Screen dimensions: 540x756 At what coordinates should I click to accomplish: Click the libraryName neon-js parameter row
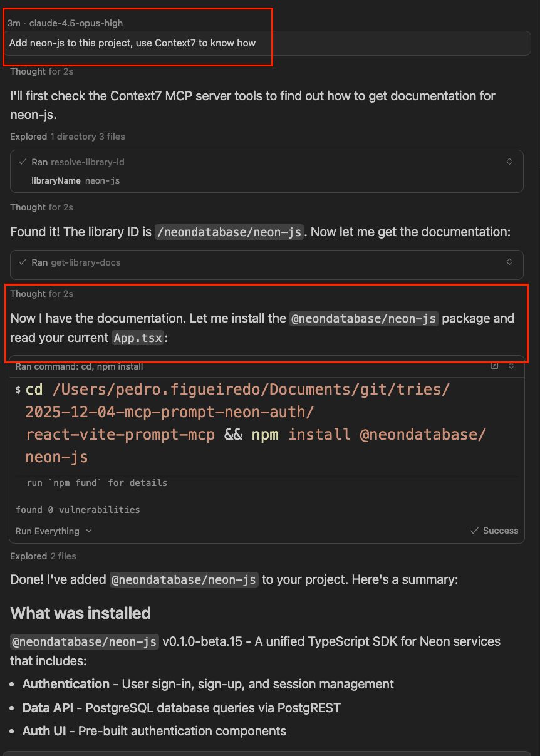coord(75,180)
